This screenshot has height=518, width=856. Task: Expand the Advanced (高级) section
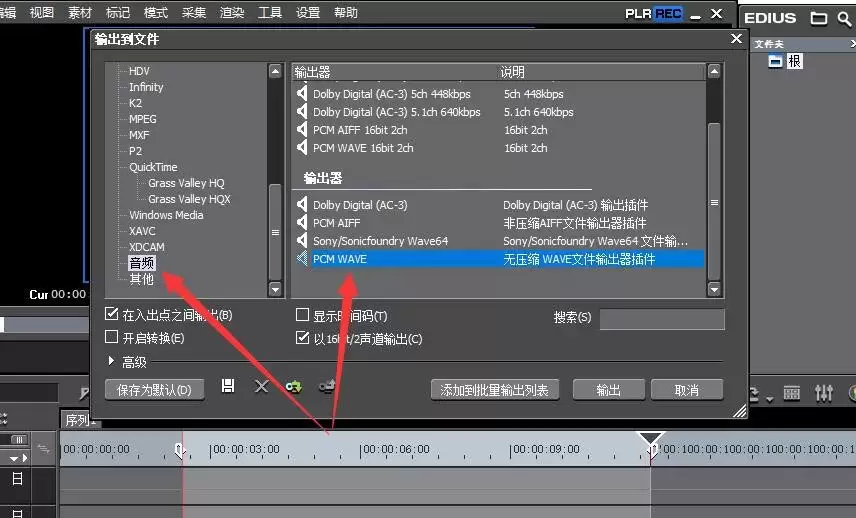click(111, 361)
